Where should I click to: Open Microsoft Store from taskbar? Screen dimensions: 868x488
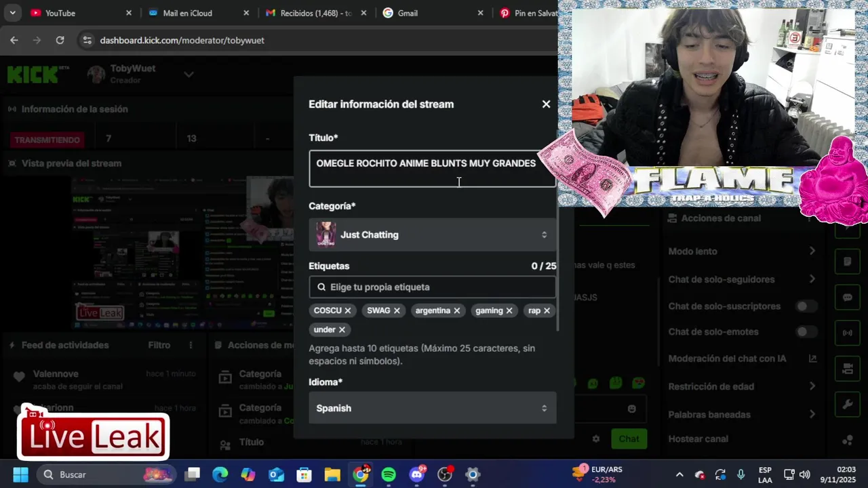click(x=304, y=474)
